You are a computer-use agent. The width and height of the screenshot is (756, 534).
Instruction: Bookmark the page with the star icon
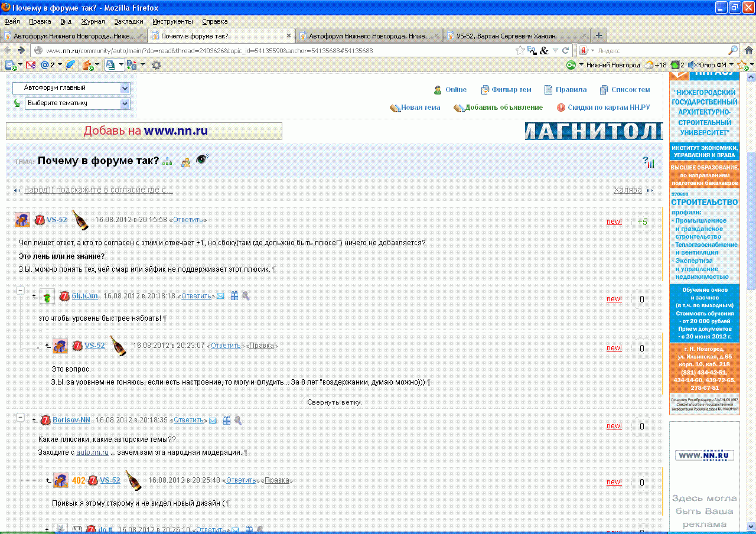(x=520, y=51)
